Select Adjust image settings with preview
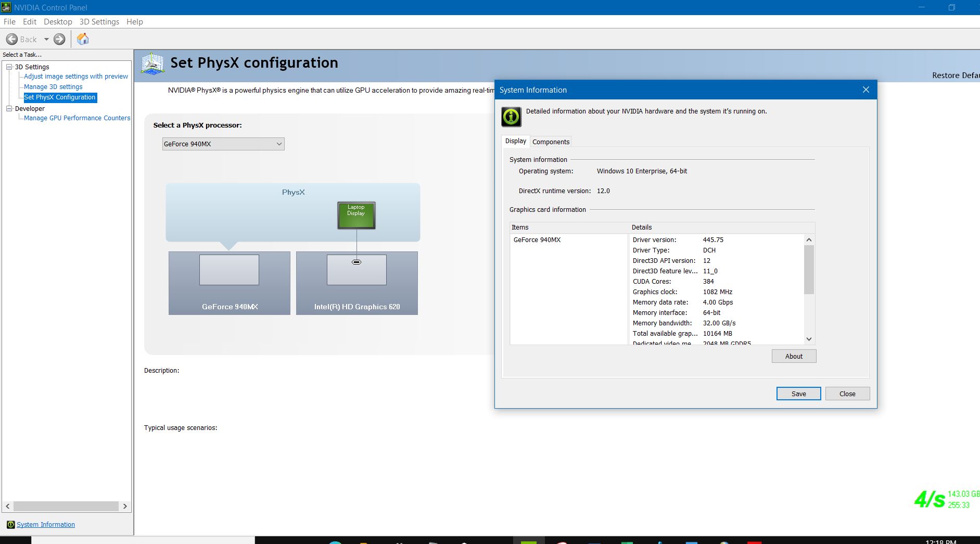980x544 pixels. pyautogui.click(x=76, y=77)
